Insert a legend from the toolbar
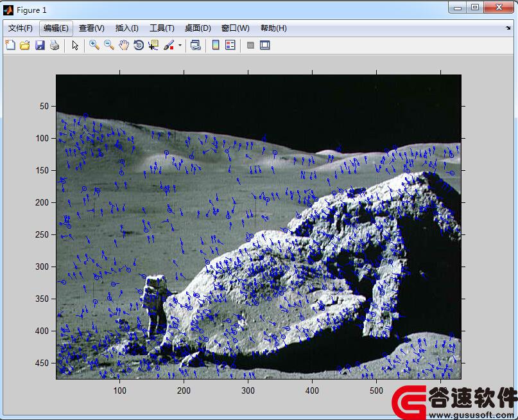The width and height of the screenshot is (518, 420). point(230,45)
